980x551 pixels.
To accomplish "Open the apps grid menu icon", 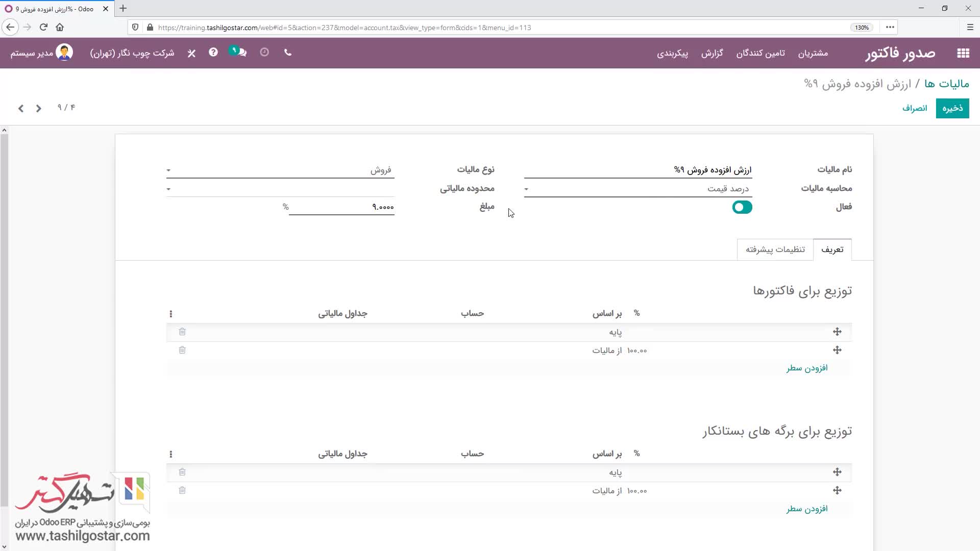I will (x=963, y=53).
